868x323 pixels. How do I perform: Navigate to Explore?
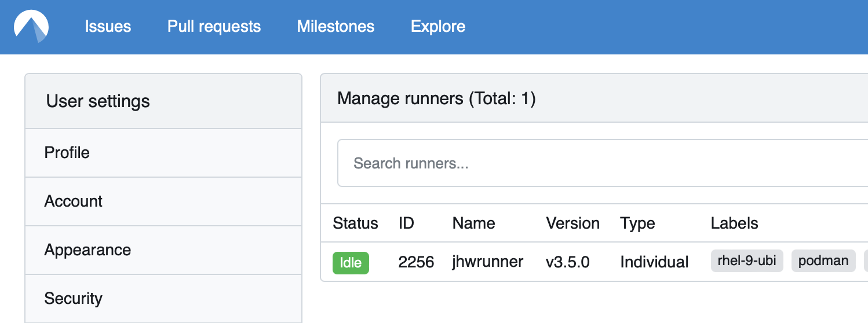click(437, 27)
